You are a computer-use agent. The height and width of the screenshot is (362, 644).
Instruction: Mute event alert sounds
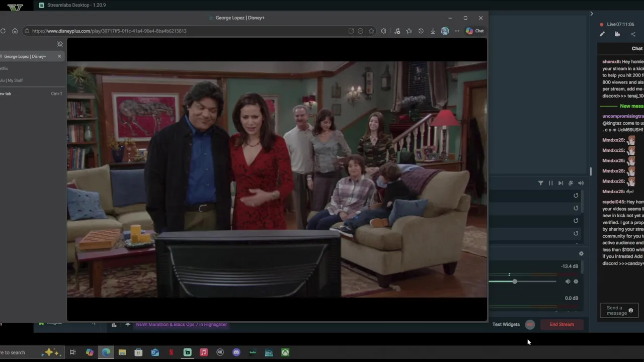[x=581, y=183]
